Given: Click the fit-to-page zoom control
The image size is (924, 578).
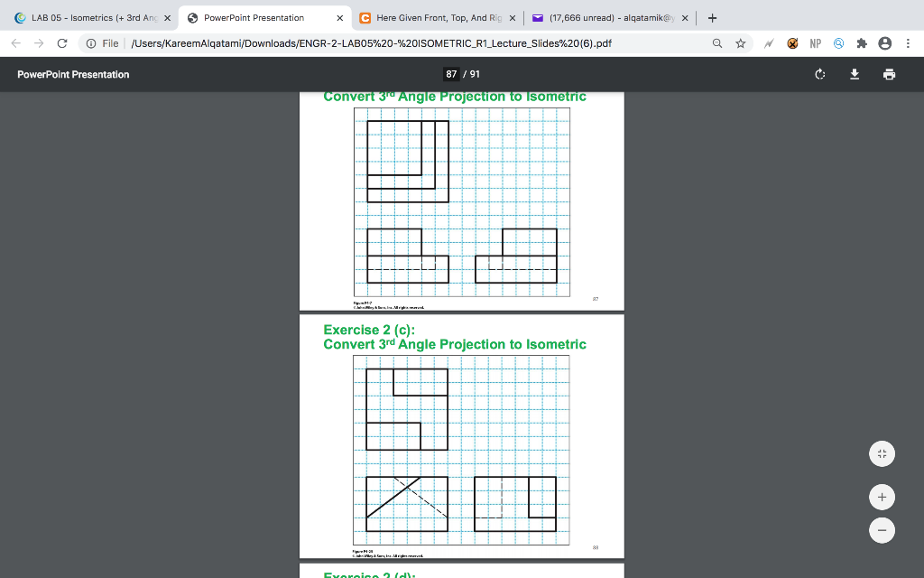Looking at the screenshot, I should pyautogui.click(x=882, y=453).
